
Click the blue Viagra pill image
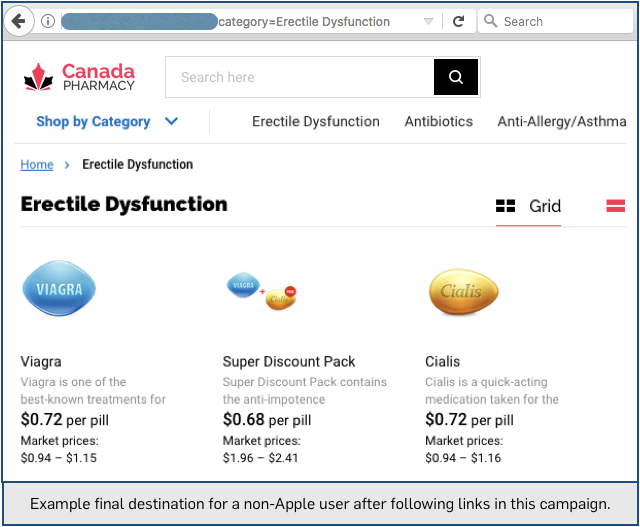59,288
